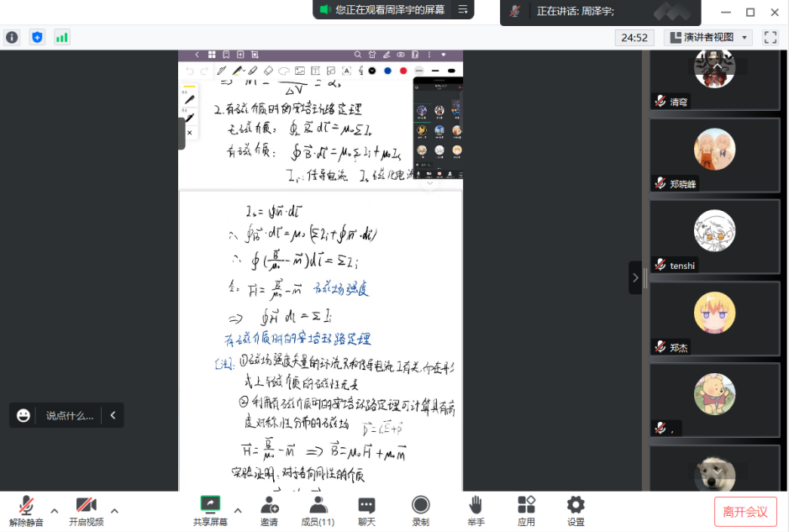
Task: Collapse the participant video sidebar
Action: [x=635, y=277]
